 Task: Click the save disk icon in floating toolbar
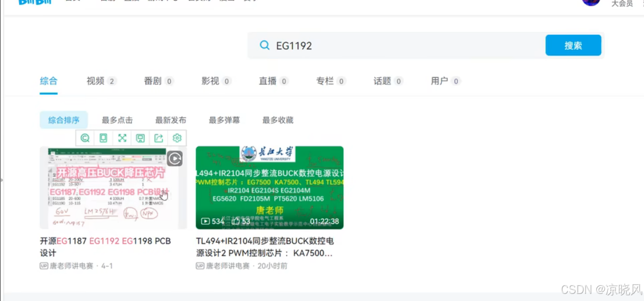click(x=141, y=138)
